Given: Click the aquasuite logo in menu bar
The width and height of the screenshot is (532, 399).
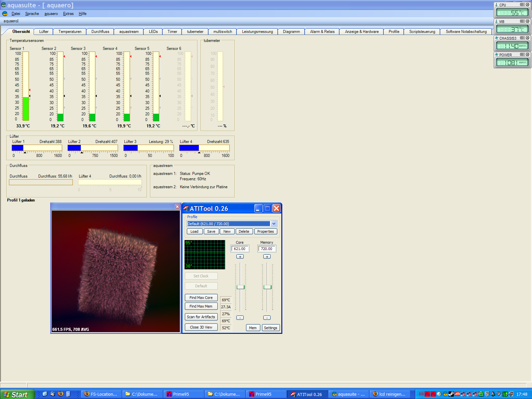Looking at the screenshot, I should click(x=5, y=14).
